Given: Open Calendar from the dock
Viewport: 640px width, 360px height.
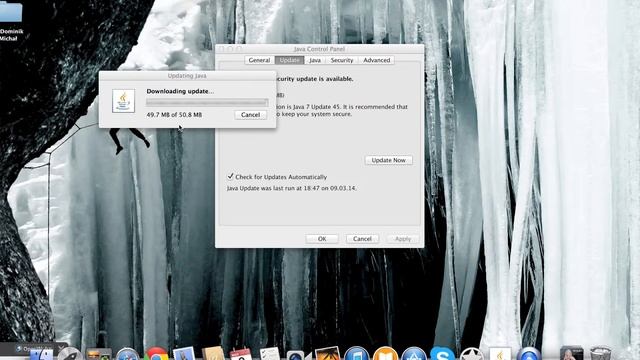Looking at the screenshot, I should (241, 354).
